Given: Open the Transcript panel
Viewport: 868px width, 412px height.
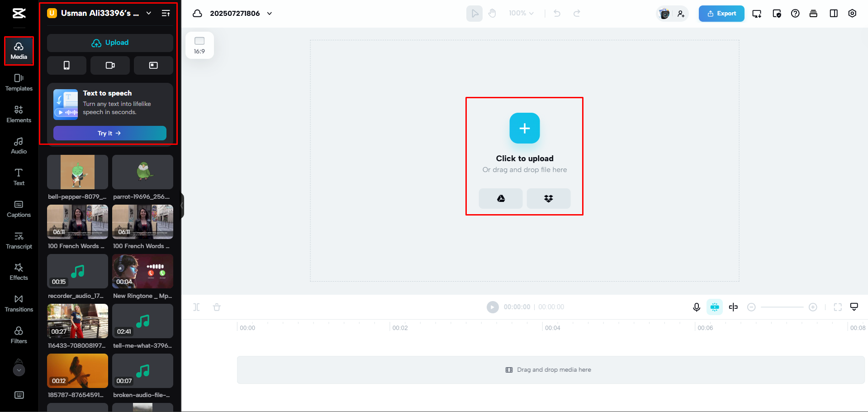Looking at the screenshot, I should (x=19, y=241).
